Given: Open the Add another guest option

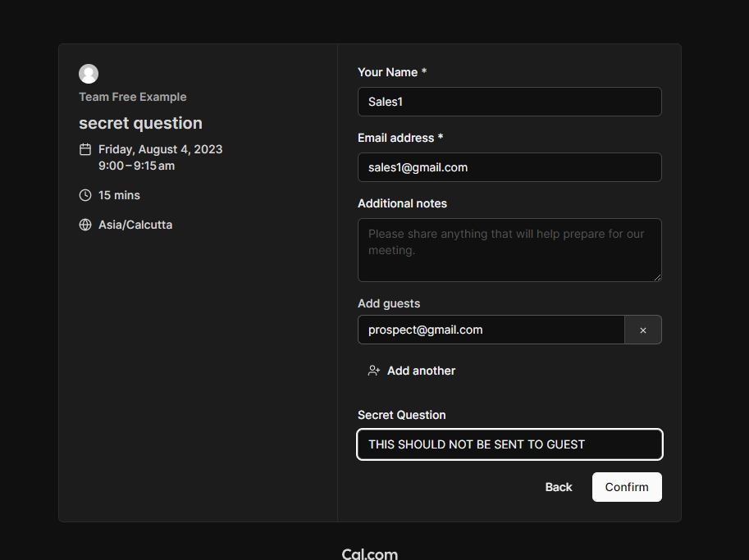Looking at the screenshot, I should point(421,371).
